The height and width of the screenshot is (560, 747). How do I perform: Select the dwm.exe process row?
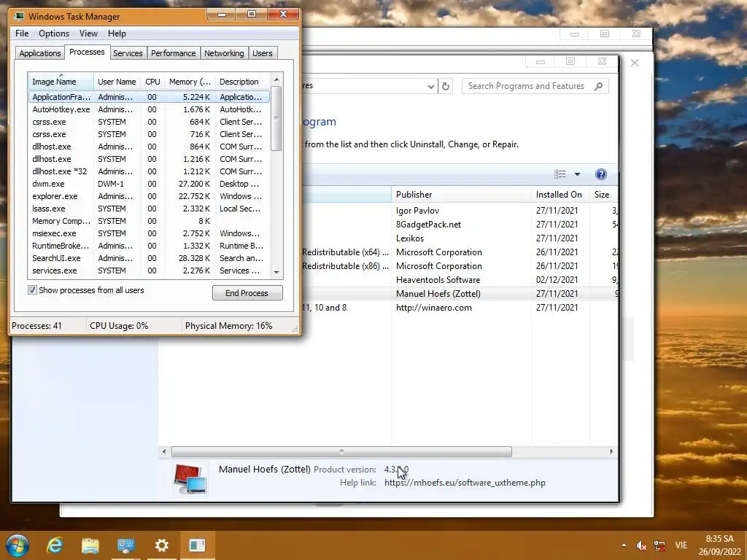pyautogui.click(x=149, y=184)
